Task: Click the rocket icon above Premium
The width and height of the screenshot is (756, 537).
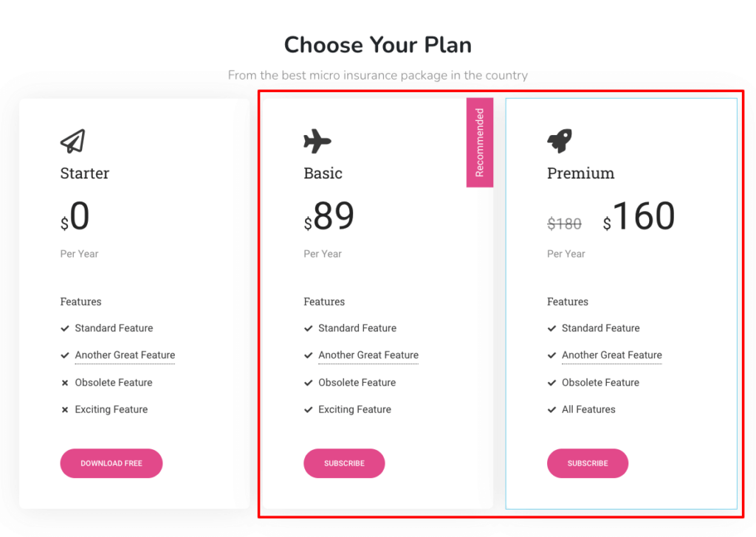Action: click(559, 139)
